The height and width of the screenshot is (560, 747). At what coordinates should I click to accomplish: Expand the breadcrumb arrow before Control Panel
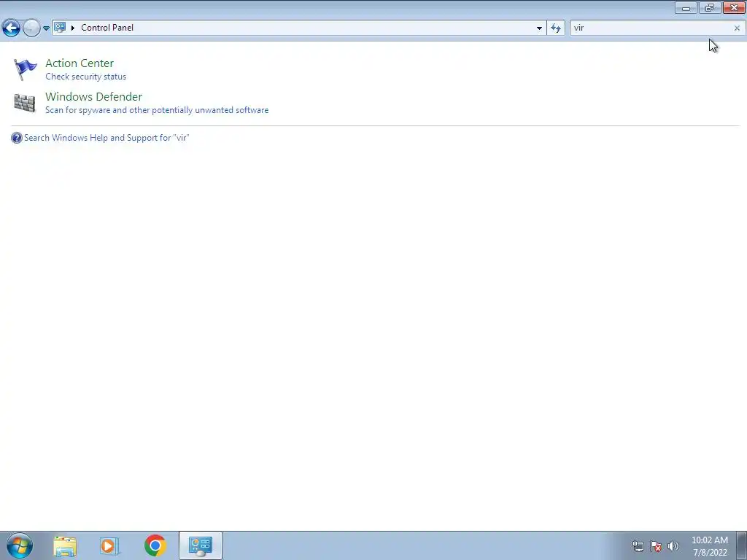point(73,28)
